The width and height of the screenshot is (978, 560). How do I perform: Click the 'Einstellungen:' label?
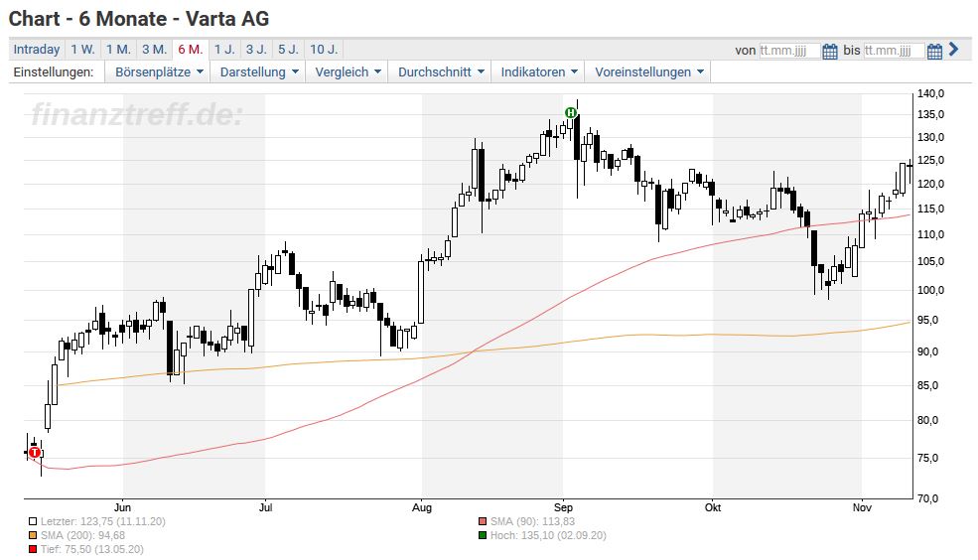coord(53,71)
